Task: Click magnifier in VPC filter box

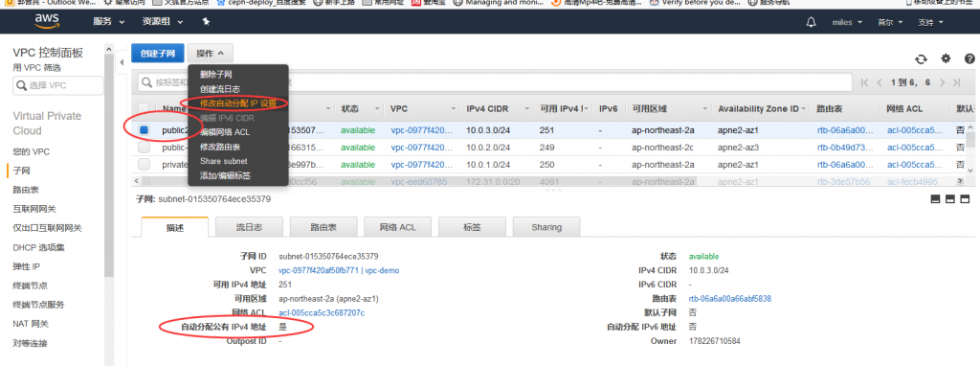Action: tap(21, 85)
